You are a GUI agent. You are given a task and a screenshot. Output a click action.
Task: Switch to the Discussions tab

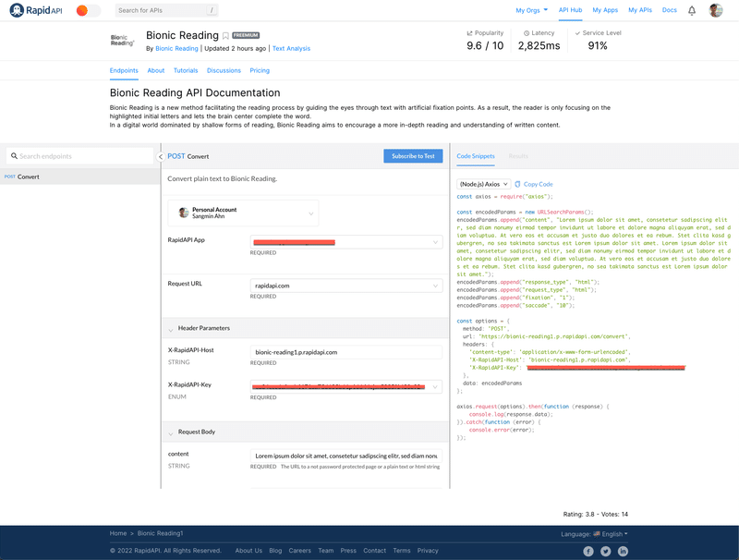coord(224,71)
